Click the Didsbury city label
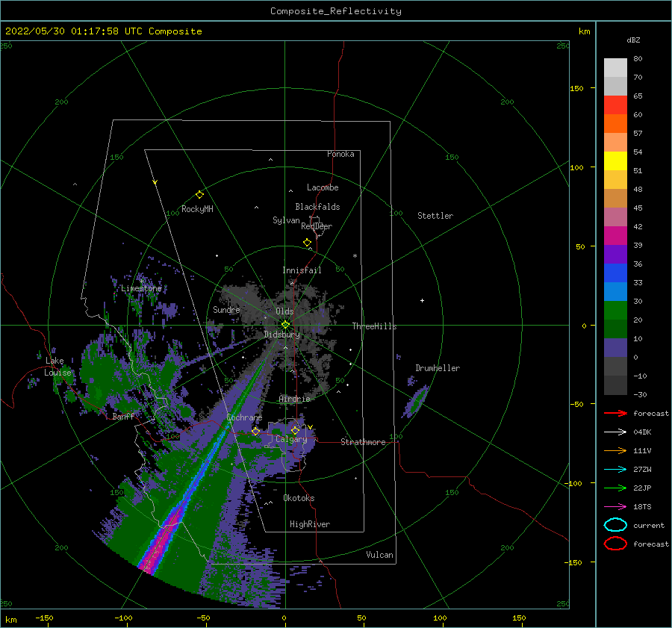The height and width of the screenshot is (628, 672). coord(282,335)
